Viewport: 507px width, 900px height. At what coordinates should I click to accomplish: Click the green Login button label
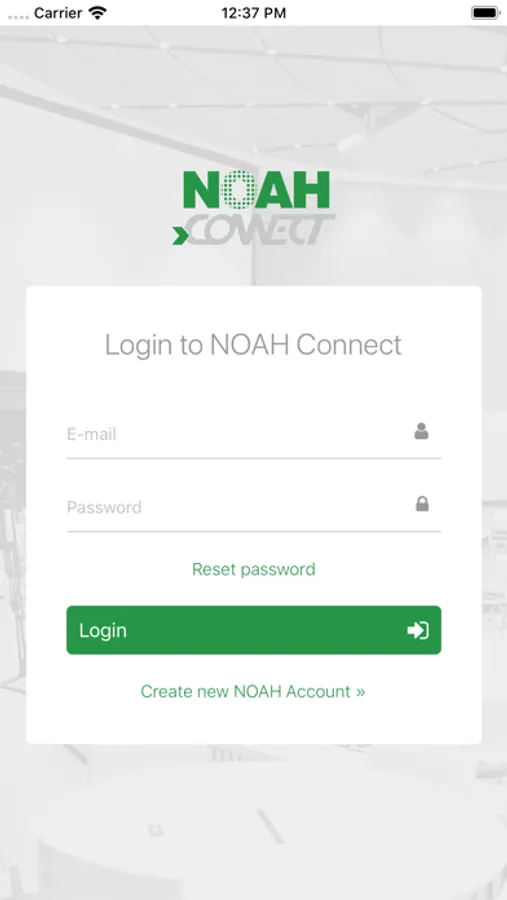pyautogui.click(x=103, y=630)
